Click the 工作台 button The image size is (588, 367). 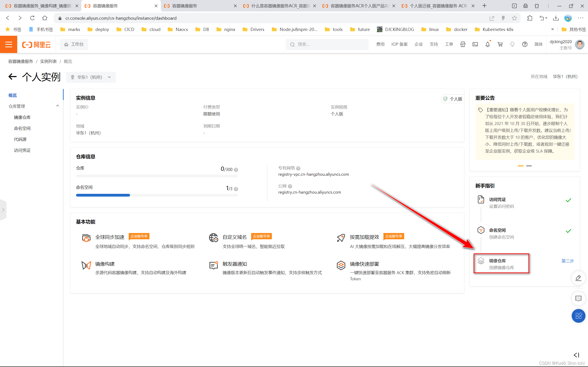(74, 44)
